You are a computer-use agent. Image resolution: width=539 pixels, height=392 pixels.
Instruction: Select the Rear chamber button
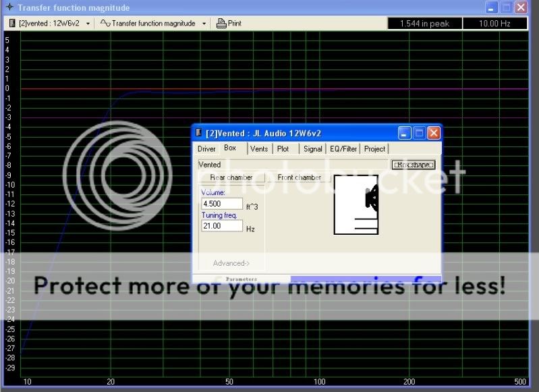[231, 177]
